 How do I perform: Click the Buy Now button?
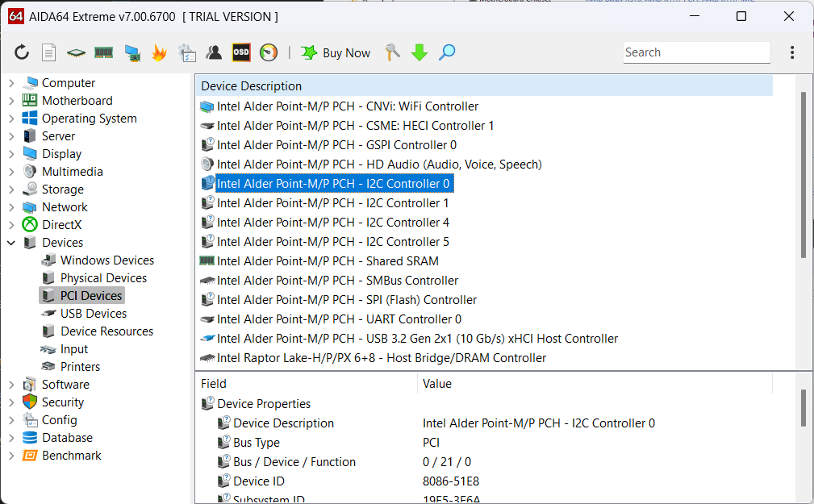click(x=336, y=53)
